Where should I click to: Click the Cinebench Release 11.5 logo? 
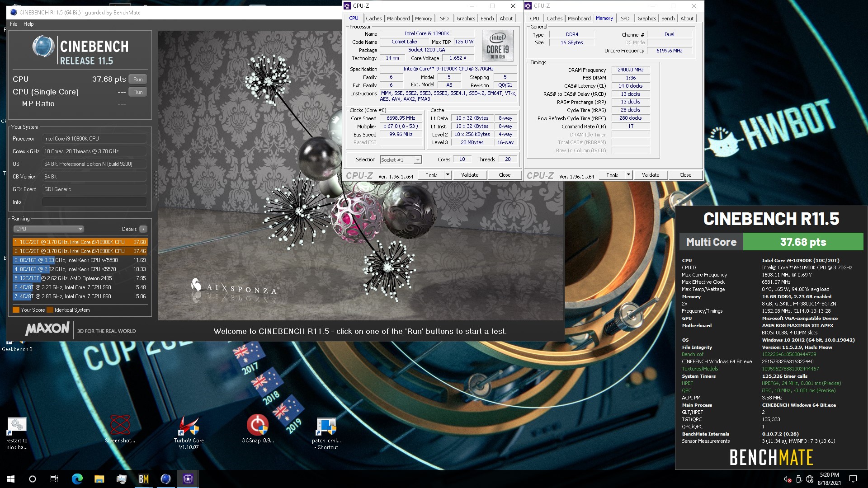80,50
